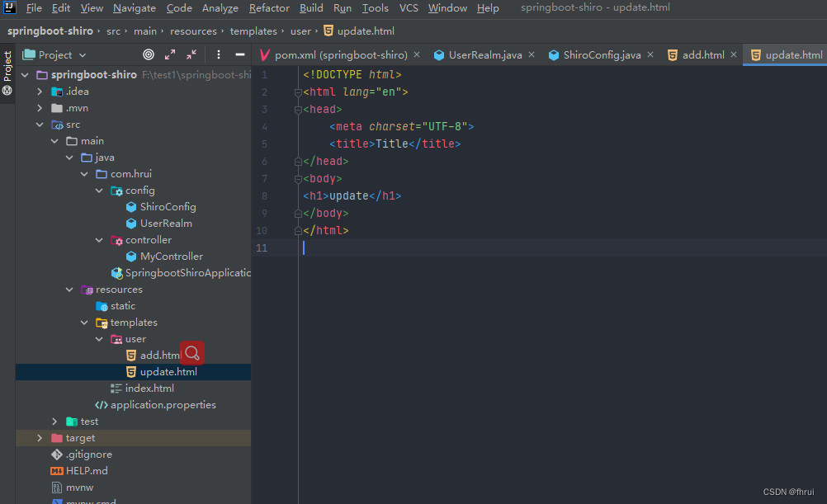Expand the .idea folder
The height and width of the screenshot is (504, 827).
coord(40,92)
